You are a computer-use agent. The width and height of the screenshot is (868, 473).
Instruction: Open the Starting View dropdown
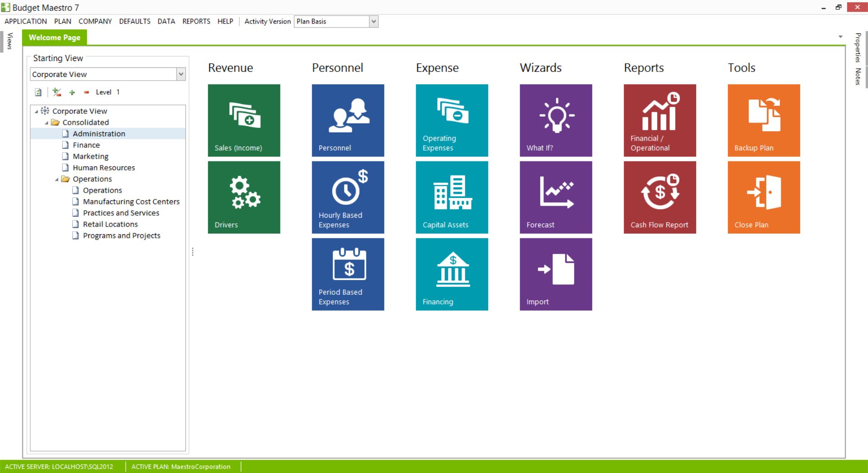[181, 74]
